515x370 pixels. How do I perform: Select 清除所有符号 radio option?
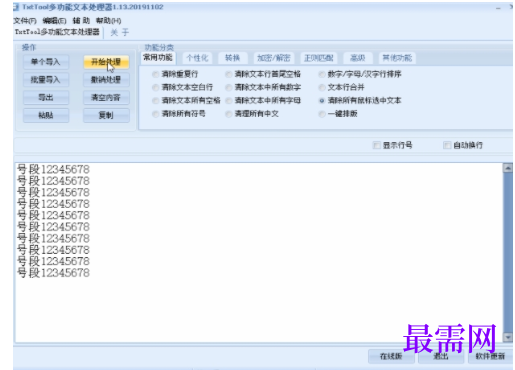tap(179, 114)
